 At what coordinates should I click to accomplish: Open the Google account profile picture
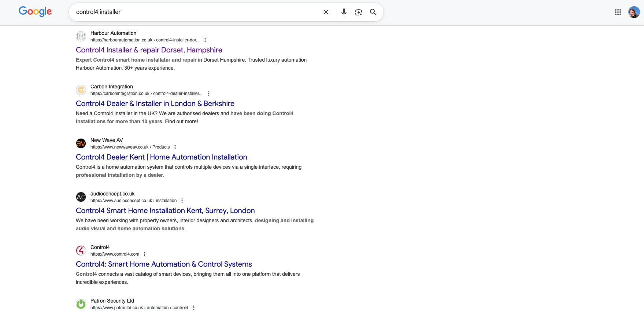[x=634, y=12]
